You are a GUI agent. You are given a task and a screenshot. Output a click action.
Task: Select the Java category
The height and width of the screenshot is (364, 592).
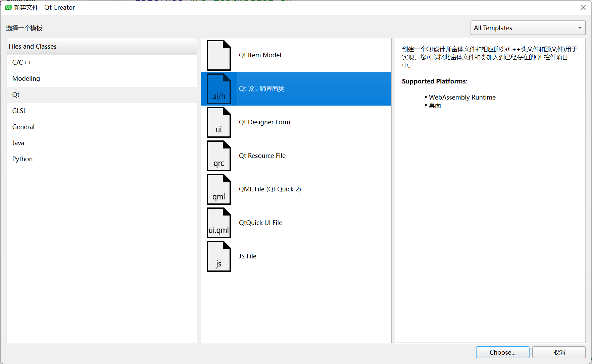click(101, 143)
